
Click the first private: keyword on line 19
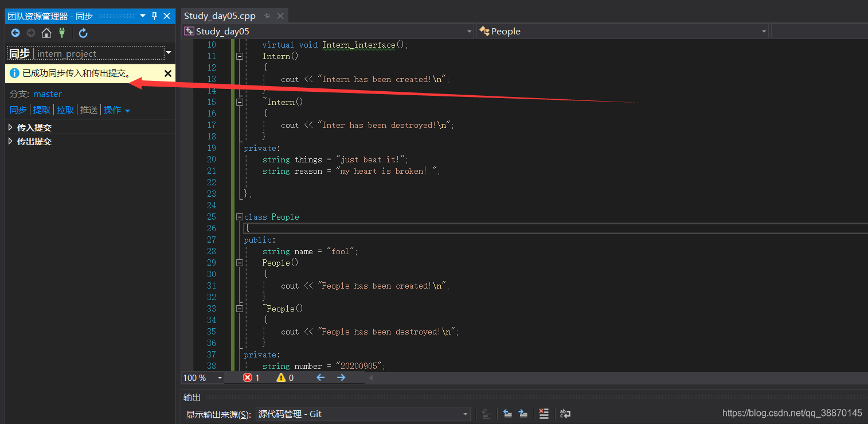263,148
